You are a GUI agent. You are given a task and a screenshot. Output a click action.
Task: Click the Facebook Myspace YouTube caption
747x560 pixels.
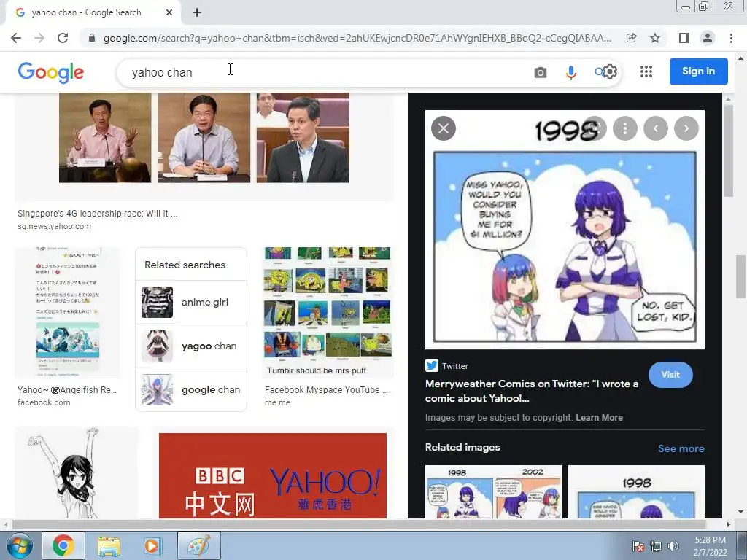pos(326,390)
